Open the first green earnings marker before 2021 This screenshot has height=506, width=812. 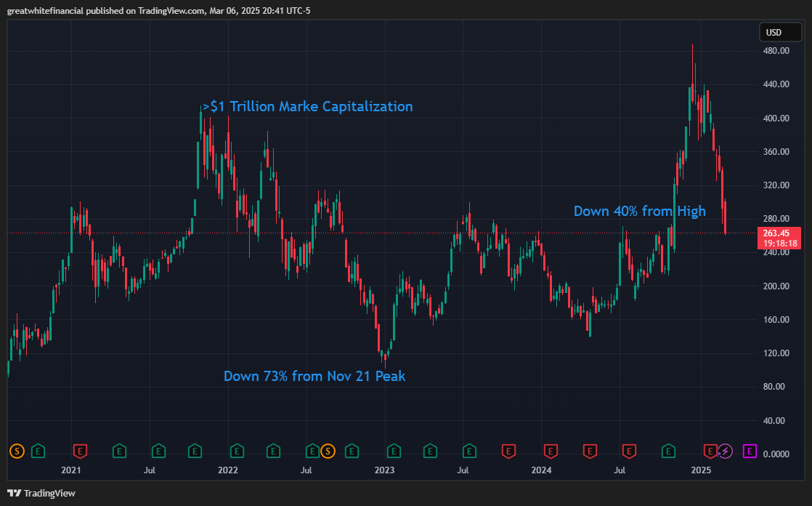pos(38,451)
